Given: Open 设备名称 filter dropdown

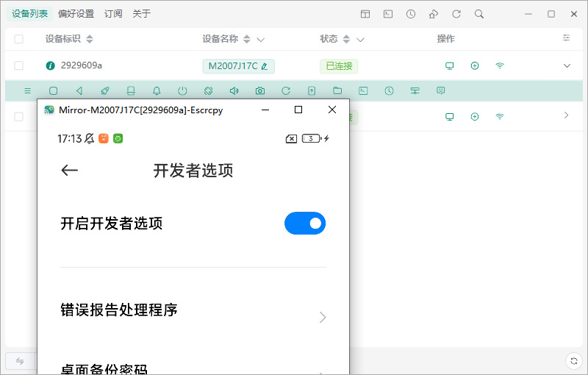Looking at the screenshot, I should [x=261, y=40].
